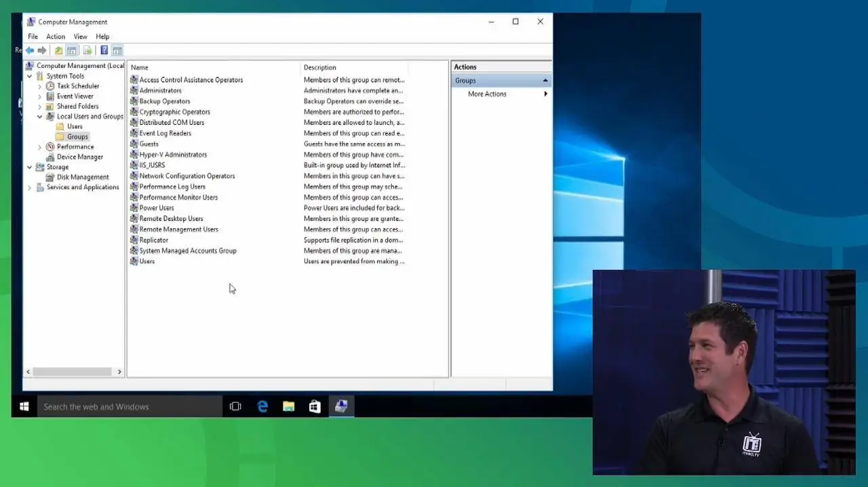Select 'System Managed Accounts Group' row
868x487 pixels.
188,251
